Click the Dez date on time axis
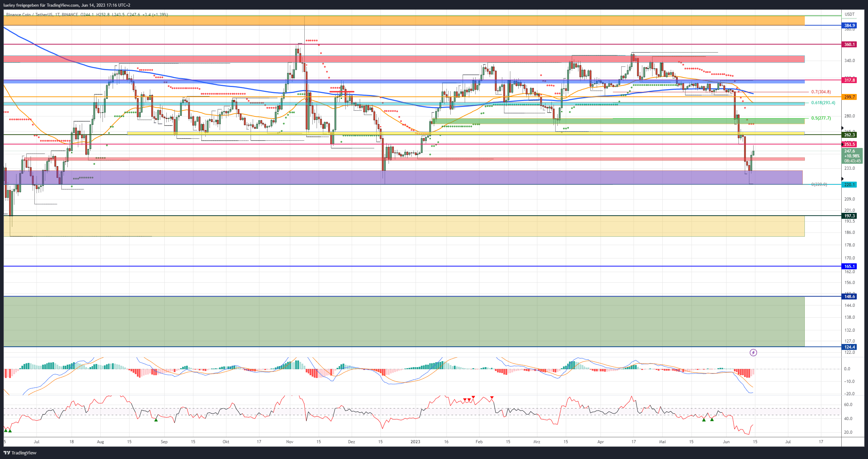This screenshot has width=868, height=459. pos(351,442)
